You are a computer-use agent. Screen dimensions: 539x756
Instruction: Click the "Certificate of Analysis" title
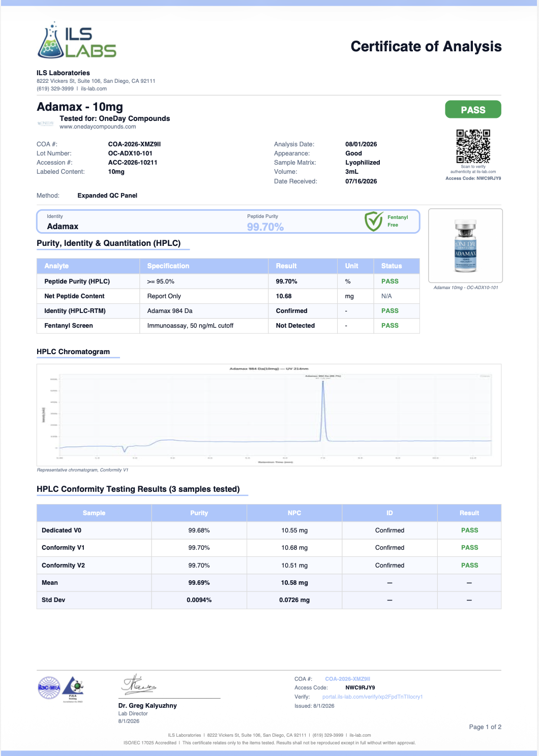426,47
